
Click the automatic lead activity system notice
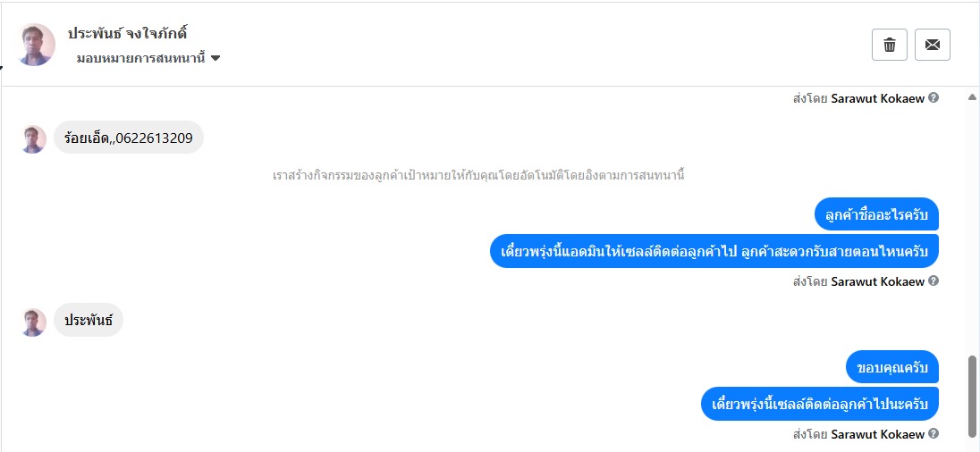tap(478, 175)
